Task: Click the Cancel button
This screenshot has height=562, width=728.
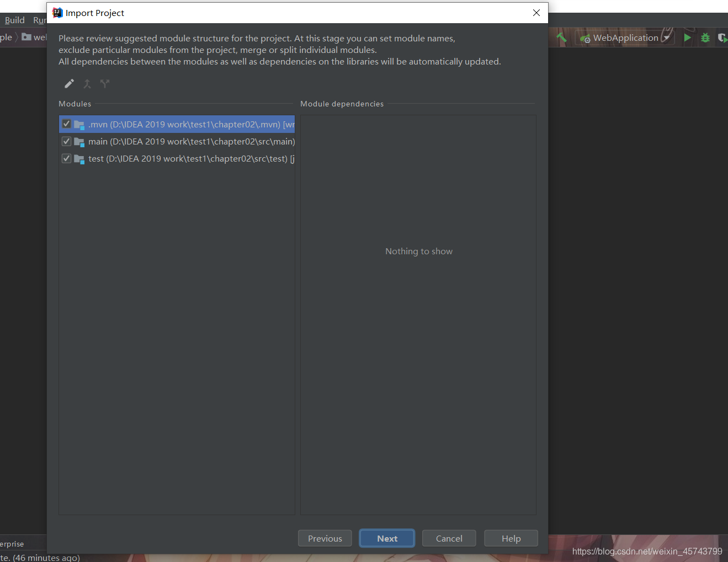Action: point(449,538)
